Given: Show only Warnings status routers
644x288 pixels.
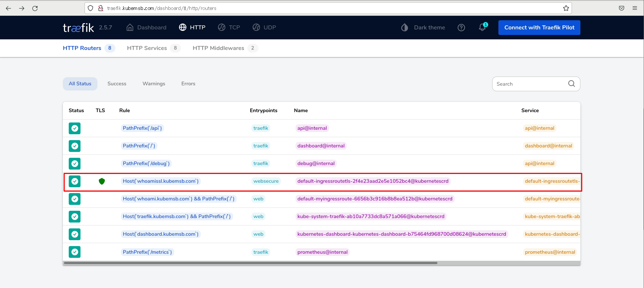Looking at the screenshot, I should 154,84.
